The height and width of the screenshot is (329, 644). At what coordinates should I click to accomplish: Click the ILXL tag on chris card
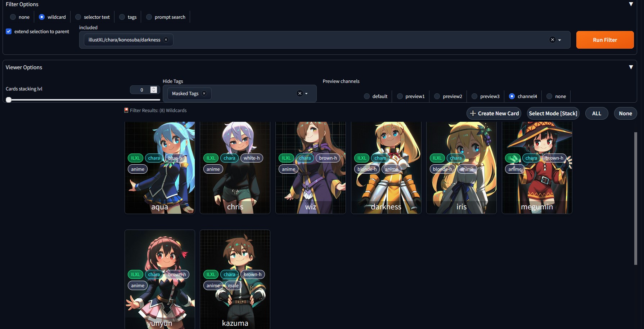[x=211, y=158]
